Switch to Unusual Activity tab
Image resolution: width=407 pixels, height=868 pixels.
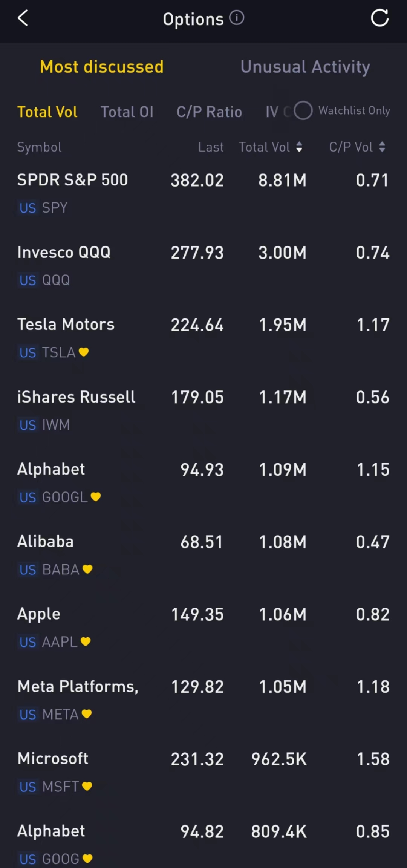305,67
